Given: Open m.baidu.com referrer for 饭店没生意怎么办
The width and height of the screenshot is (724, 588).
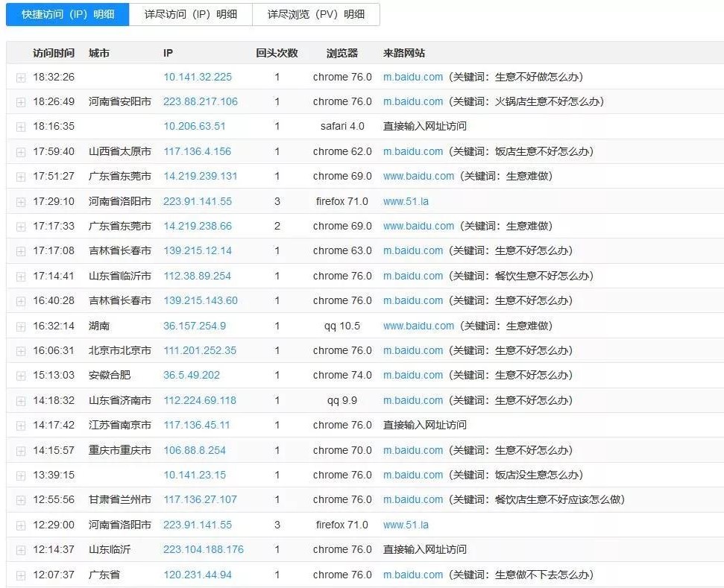Looking at the screenshot, I should click(413, 475).
